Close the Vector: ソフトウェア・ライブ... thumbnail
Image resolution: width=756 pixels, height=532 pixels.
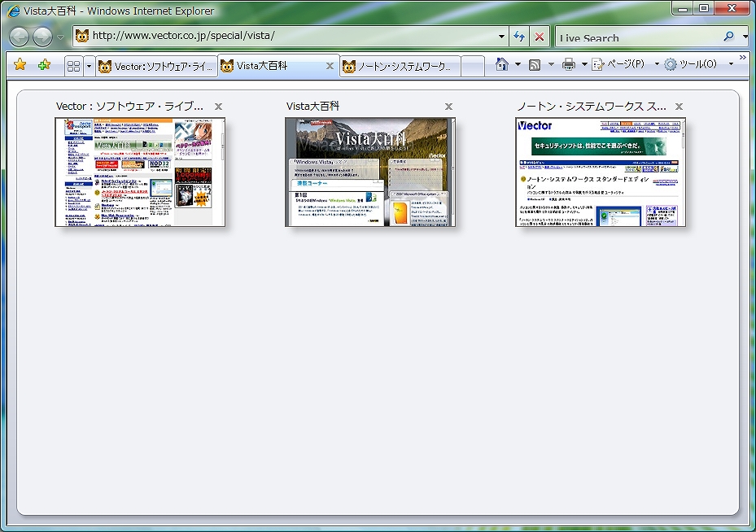tap(218, 107)
